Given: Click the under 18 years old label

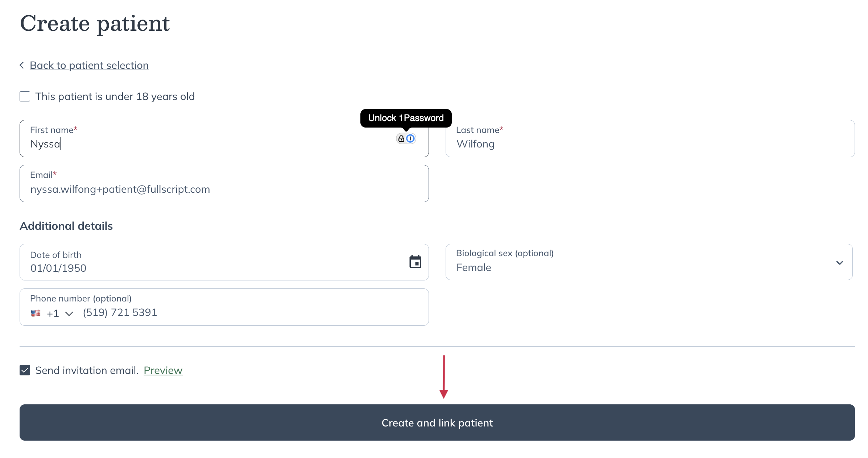Looking at the screenshot, I should tap(115, 96).
